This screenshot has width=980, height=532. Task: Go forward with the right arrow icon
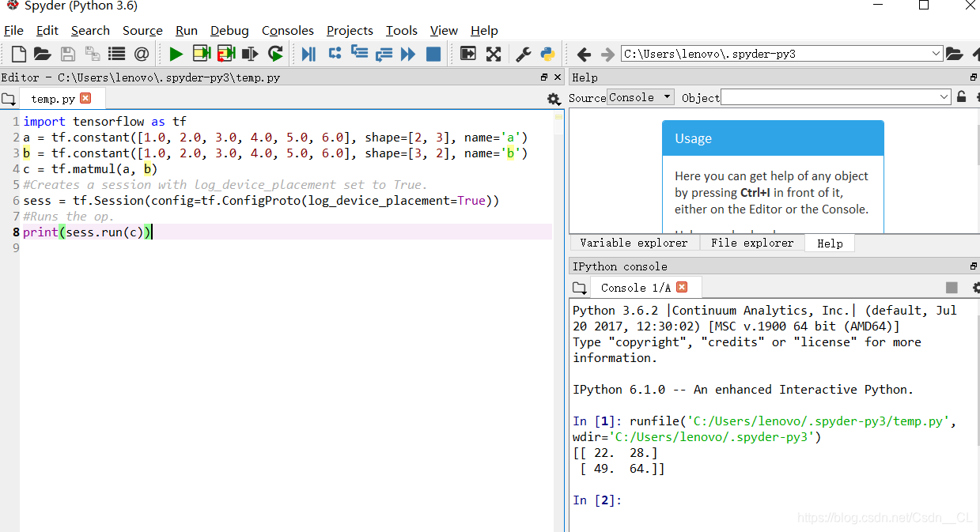tap(607, 54)
